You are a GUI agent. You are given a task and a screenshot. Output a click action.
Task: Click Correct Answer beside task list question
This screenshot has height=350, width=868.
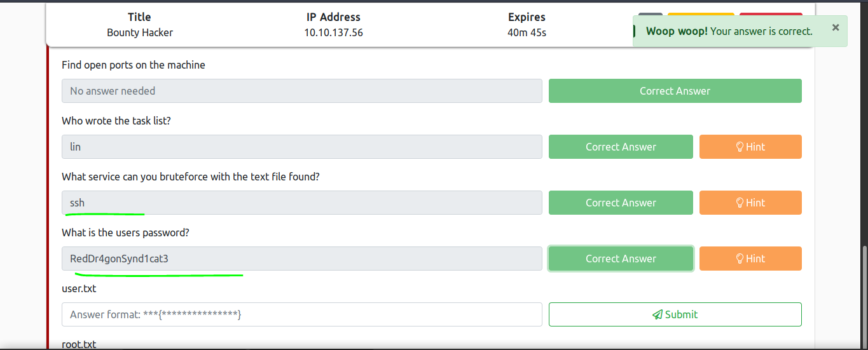click(x=621, y=147)
